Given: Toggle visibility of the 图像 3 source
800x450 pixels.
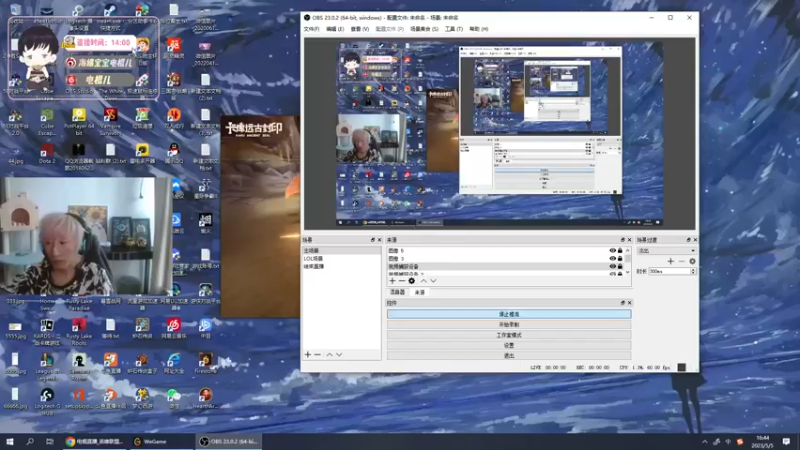Looking at the screenshot, I should point(613,258).
